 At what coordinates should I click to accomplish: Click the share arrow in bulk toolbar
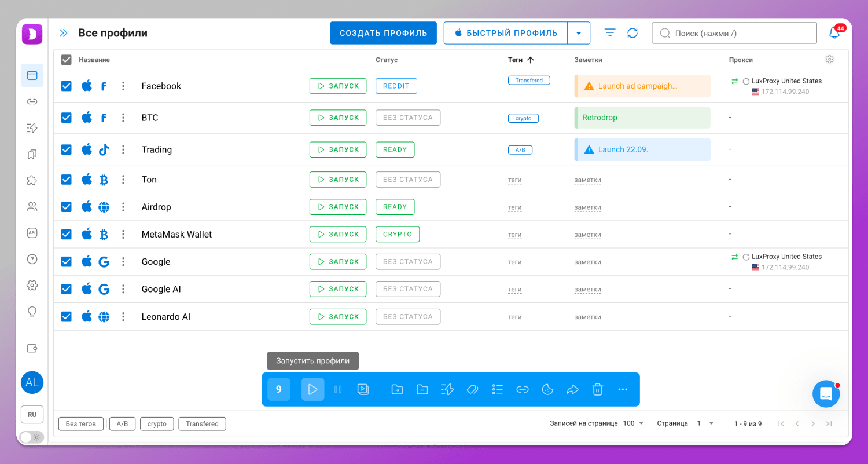click(x=572, y=389)
